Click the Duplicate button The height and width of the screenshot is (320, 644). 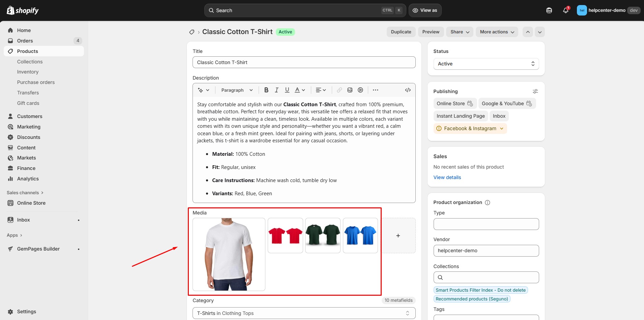point(401,32)
